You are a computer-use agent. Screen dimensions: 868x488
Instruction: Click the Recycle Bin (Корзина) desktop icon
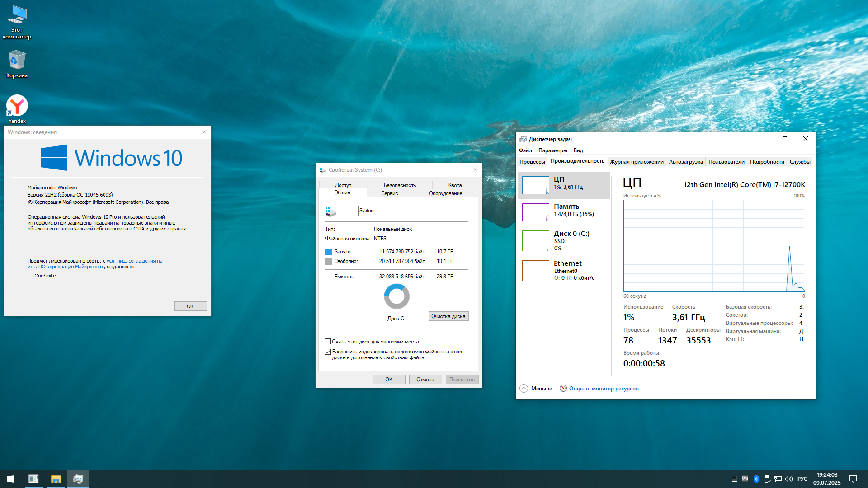[17, 61]
